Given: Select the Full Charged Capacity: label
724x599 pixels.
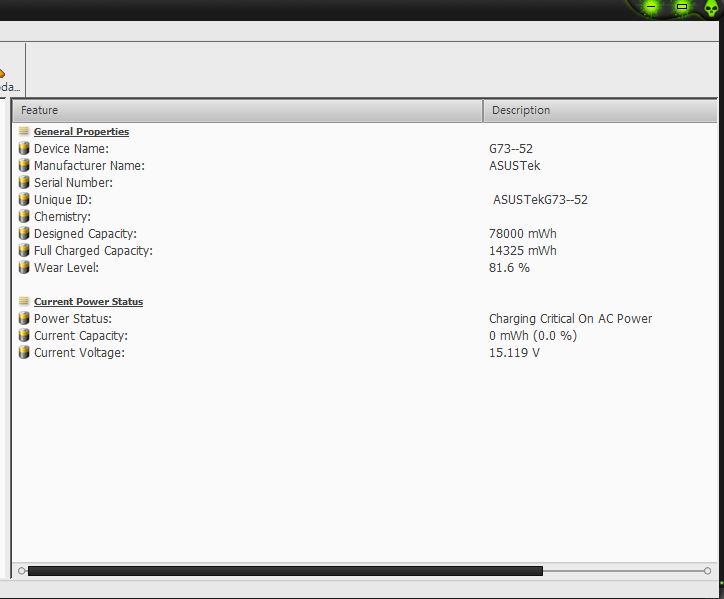Looking at the screenshot, I should (93, 251).
